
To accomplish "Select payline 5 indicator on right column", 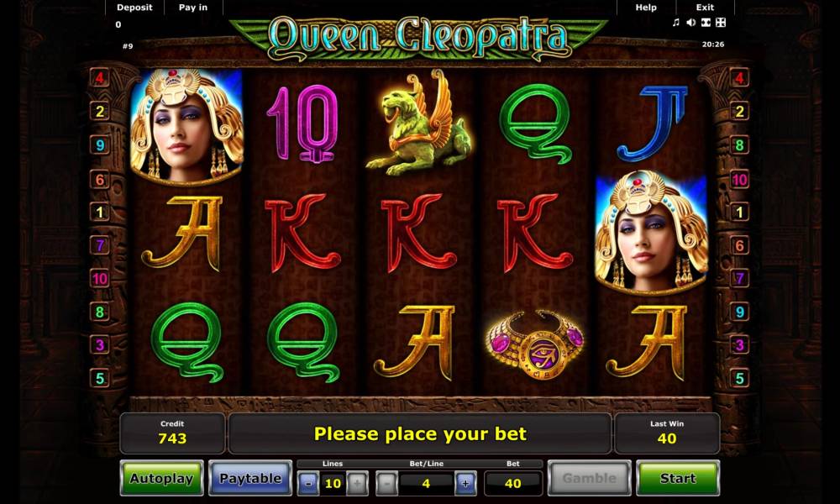I will 740,378.
